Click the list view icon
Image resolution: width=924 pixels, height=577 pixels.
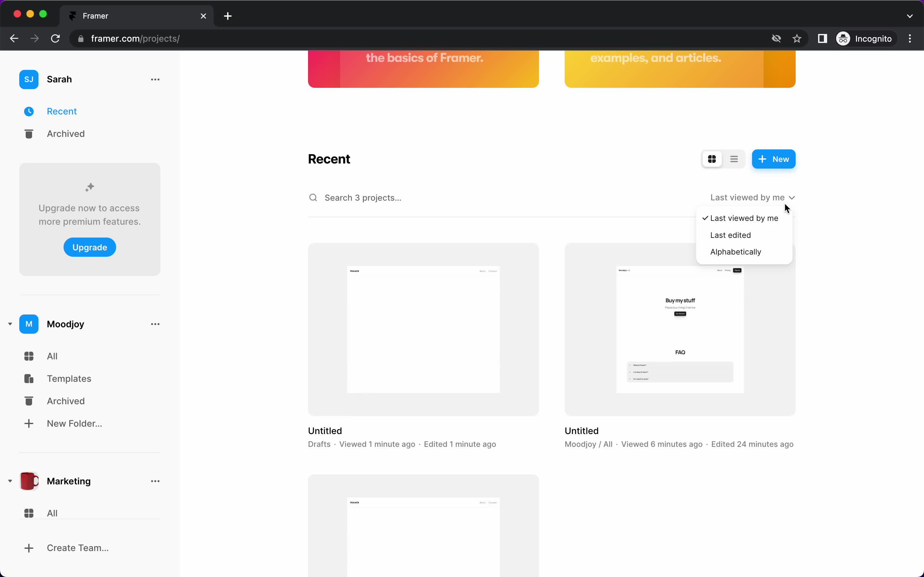pos(734,159)
